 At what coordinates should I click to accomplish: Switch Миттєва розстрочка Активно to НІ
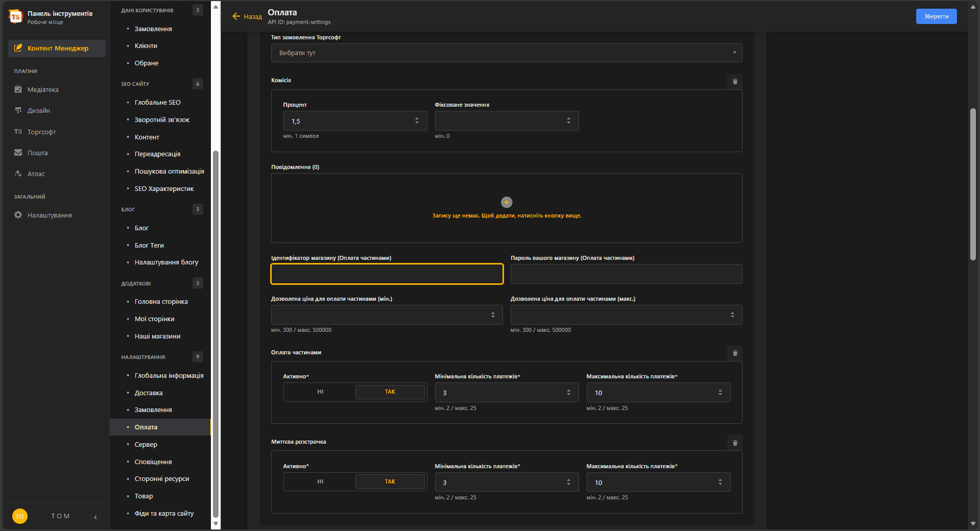(x=320, y=482)
